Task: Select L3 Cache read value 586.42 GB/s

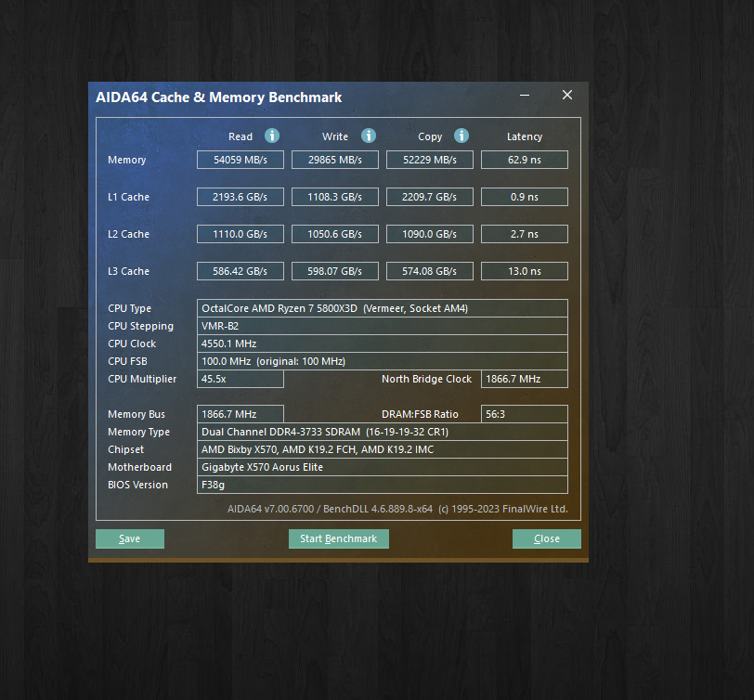Action: point(240,271)
